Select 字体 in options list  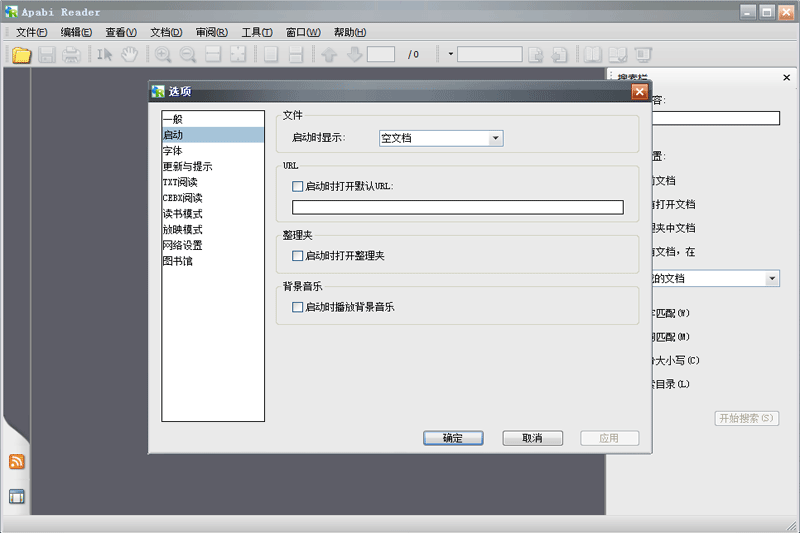[213, 150]
